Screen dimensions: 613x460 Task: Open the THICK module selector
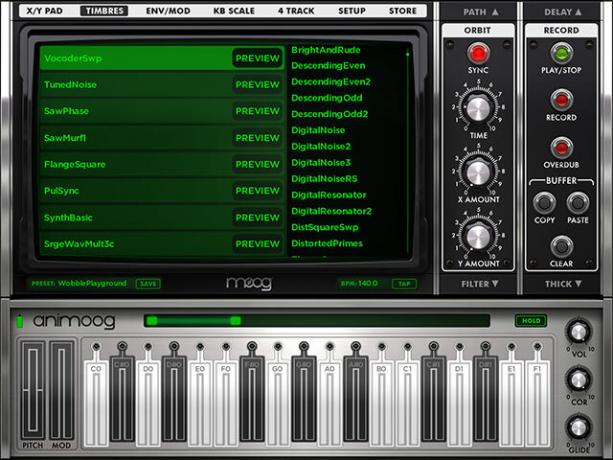point(563,284)
